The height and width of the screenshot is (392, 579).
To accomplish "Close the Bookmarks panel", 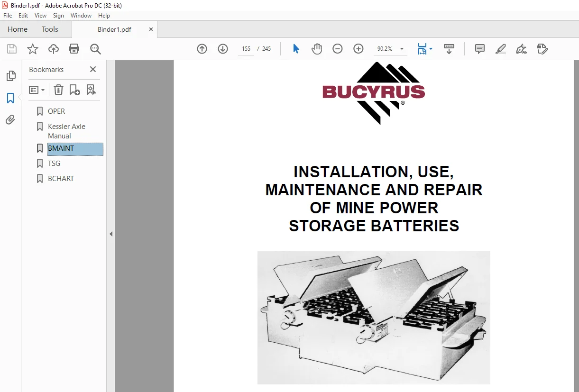I will (93, 69).
